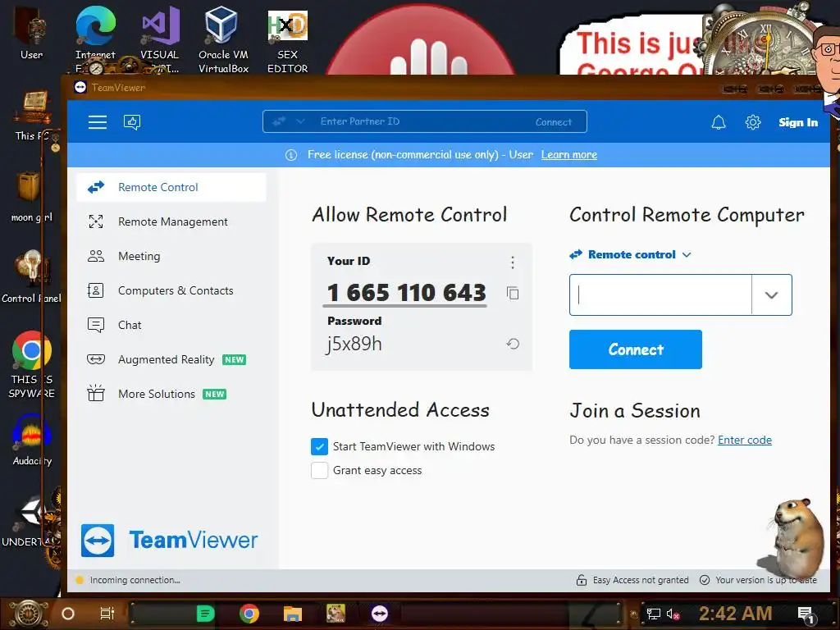This screenshot has width=840, height=630.
Task: Open Computers & Contacts in the sidebar
Action: pos(171,290)
